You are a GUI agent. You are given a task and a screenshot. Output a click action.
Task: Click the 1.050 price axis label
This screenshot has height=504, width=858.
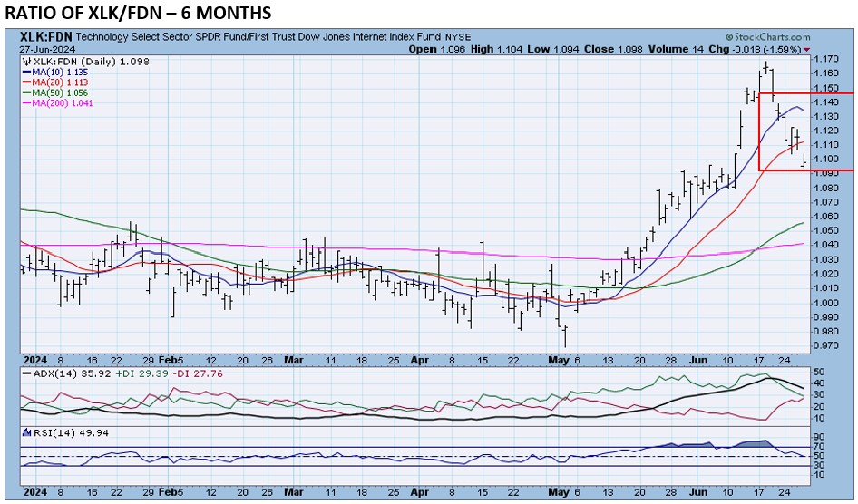[x=826, y=230]
